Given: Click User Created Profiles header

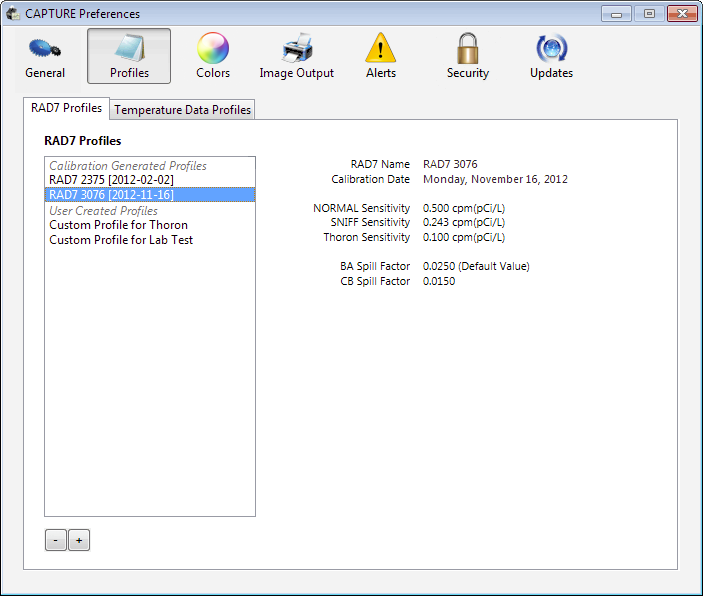Looking at the screenshot, I should coord(104,211).
